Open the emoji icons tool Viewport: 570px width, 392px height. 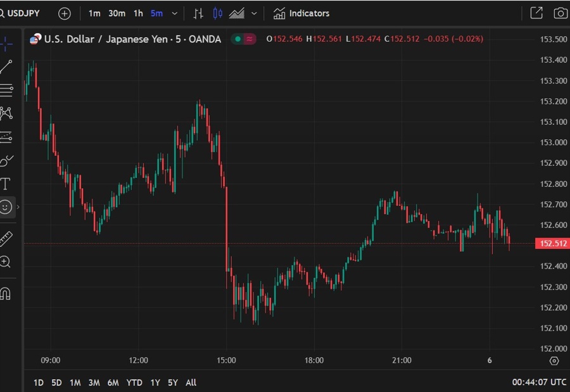click(x=6, y=207)
